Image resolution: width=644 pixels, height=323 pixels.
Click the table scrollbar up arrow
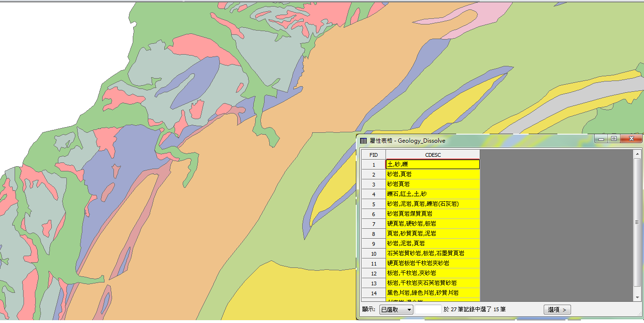point(637,154)
